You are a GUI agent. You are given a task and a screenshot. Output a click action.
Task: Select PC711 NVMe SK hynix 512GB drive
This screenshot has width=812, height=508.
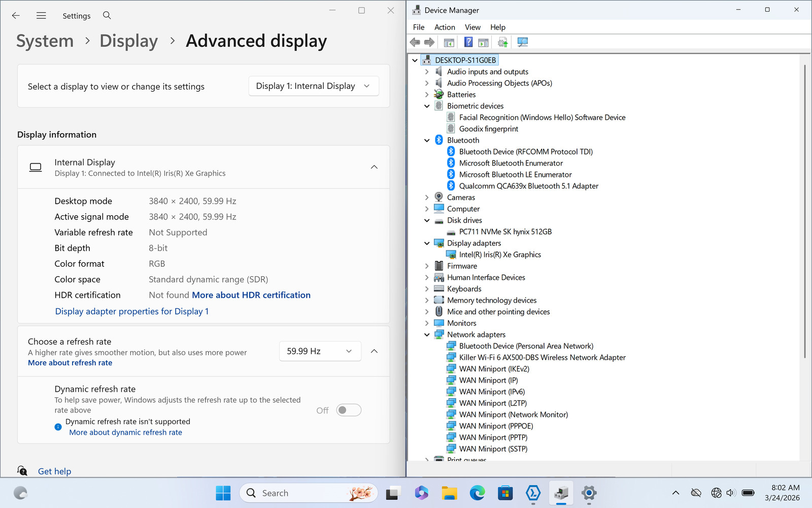click(505, 232)
